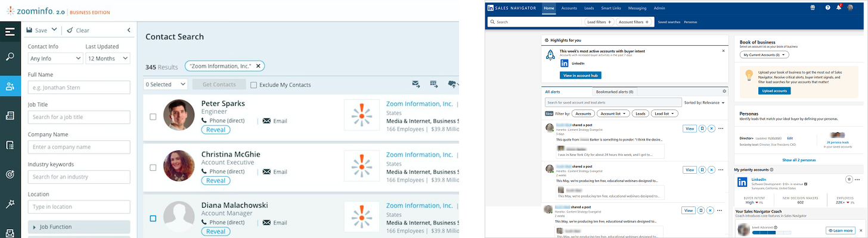Click the View in account hub button

(581, 76)
